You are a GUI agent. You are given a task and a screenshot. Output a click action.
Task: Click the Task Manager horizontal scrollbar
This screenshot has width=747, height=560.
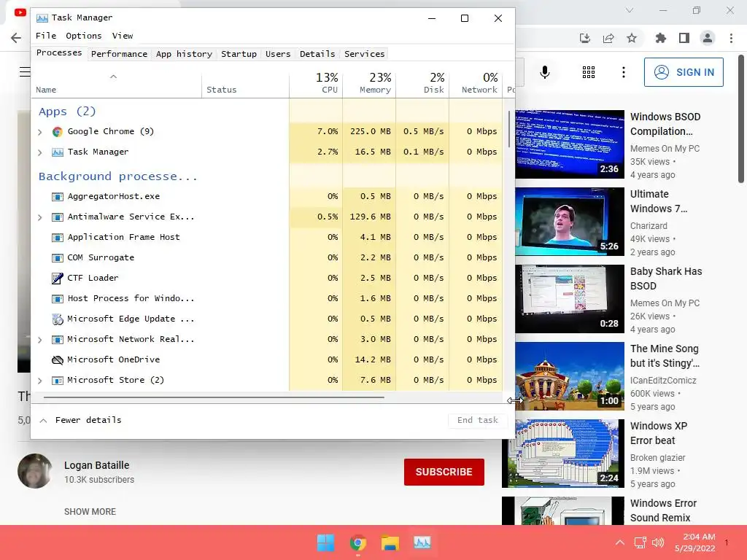(x=214, y=397)
